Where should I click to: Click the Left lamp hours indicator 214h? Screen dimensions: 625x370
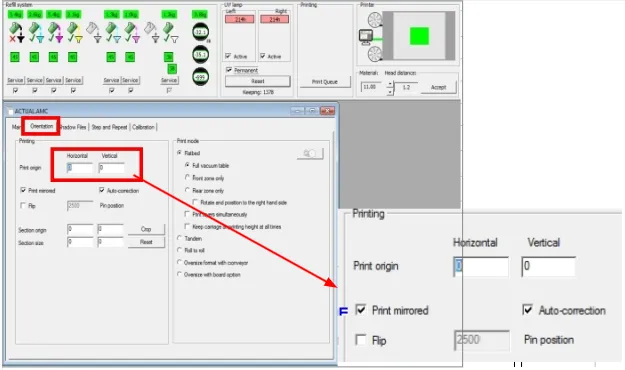pos(240,19)
